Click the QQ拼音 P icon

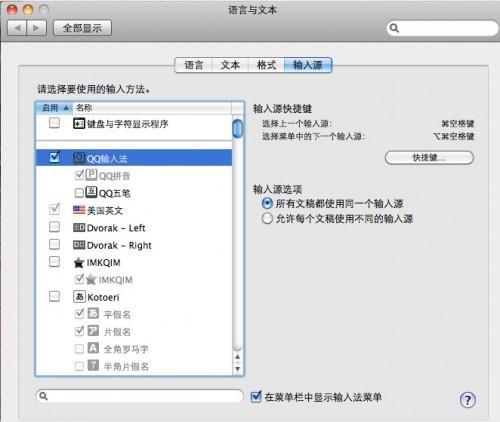click(x=91, y=175)
